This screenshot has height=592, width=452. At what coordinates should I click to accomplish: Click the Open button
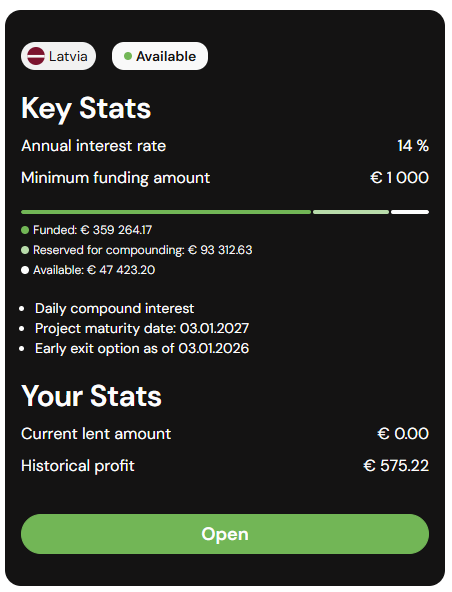[x=225, y=534]
